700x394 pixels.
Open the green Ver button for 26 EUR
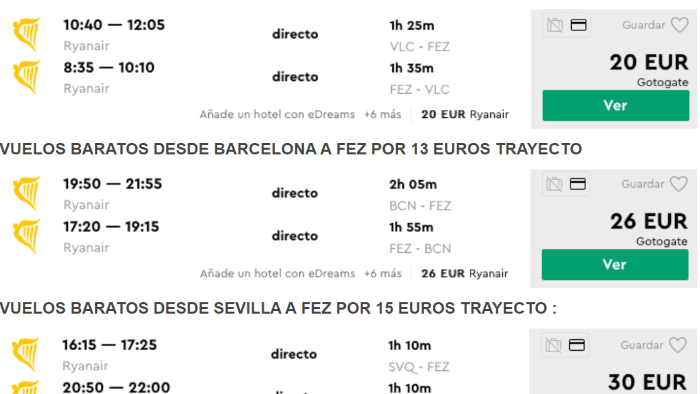tap(615, 265)
